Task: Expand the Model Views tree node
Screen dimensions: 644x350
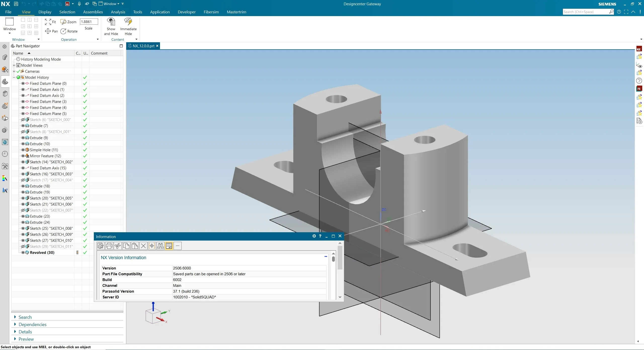Action: (14, 65)
